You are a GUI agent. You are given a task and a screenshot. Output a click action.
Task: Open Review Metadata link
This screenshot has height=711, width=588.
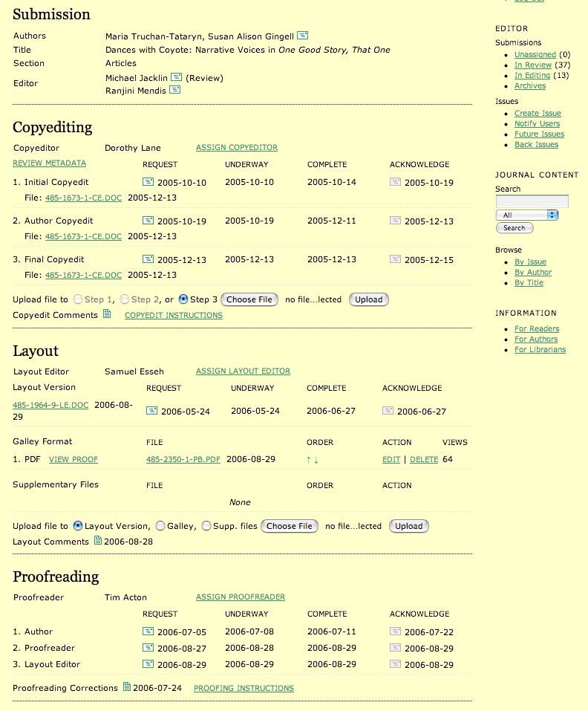[x=50, y=163]
